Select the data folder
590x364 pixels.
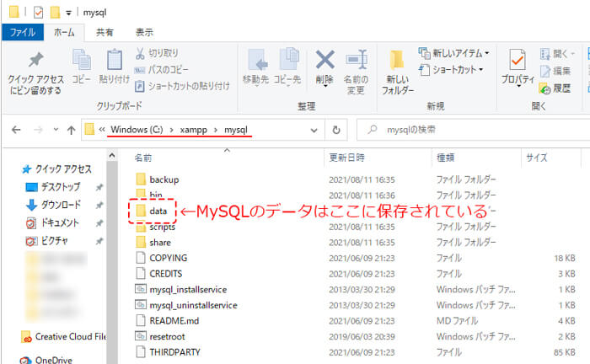[151, 211]
